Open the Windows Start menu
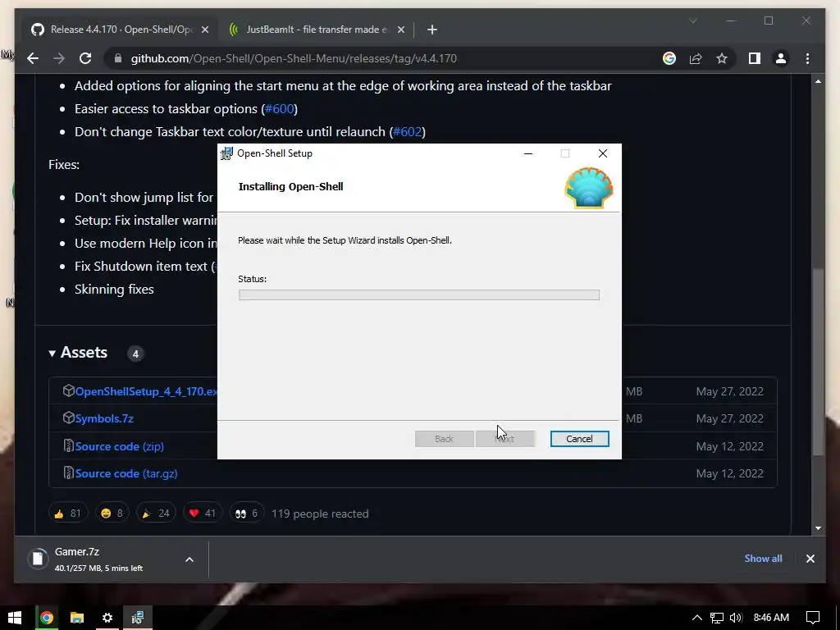This screenshot has width=840, height=630. pyautogui.click(x=15, y=618)
